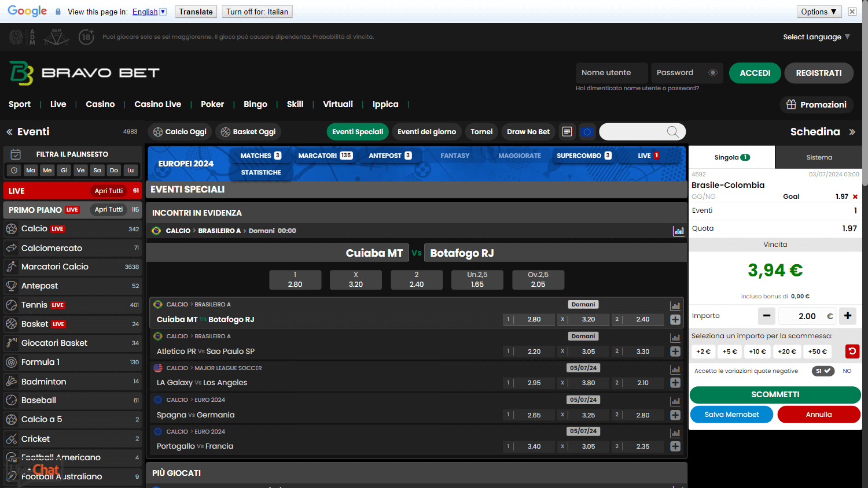Click the REGISTRATI button

pyautogui.click(x=819, y=73)
